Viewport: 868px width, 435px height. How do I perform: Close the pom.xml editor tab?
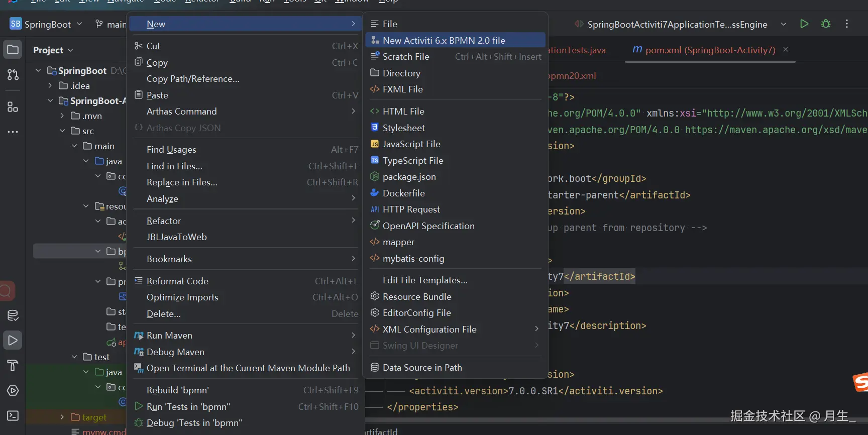coord(786,49)
